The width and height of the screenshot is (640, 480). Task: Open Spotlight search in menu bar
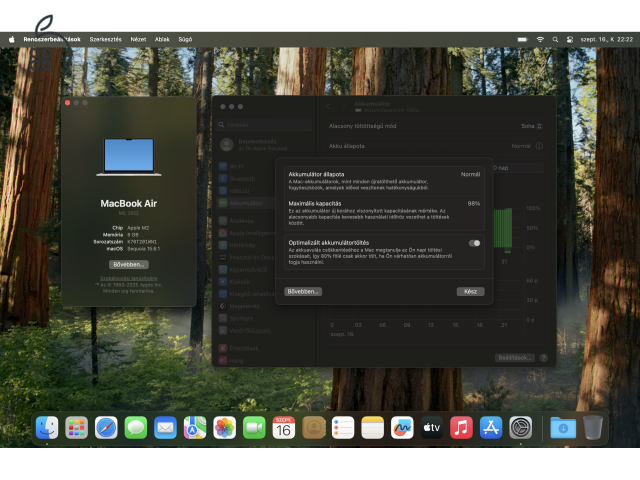point(555,40)
